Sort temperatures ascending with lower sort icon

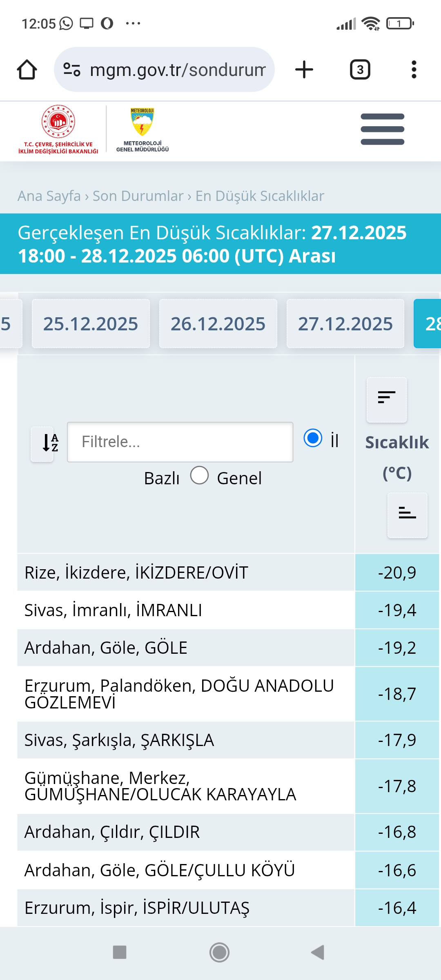coord(408,515)
